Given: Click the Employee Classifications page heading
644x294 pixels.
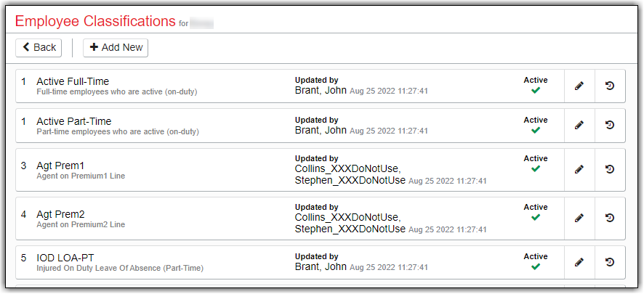Looking at the screenshot, I should click(95, 20).
